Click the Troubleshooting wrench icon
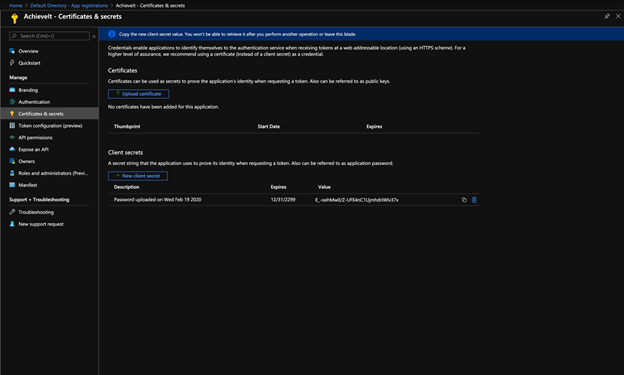Image resolution: width=624 pixels, height=375 pixels. (12, 212)
